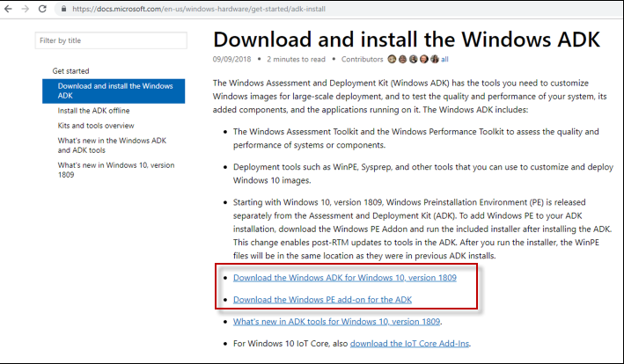Open 'What's new in ADK tools' link
This screenshot has height=364, width=624.
pyautogui.click(x=337, y=322)
